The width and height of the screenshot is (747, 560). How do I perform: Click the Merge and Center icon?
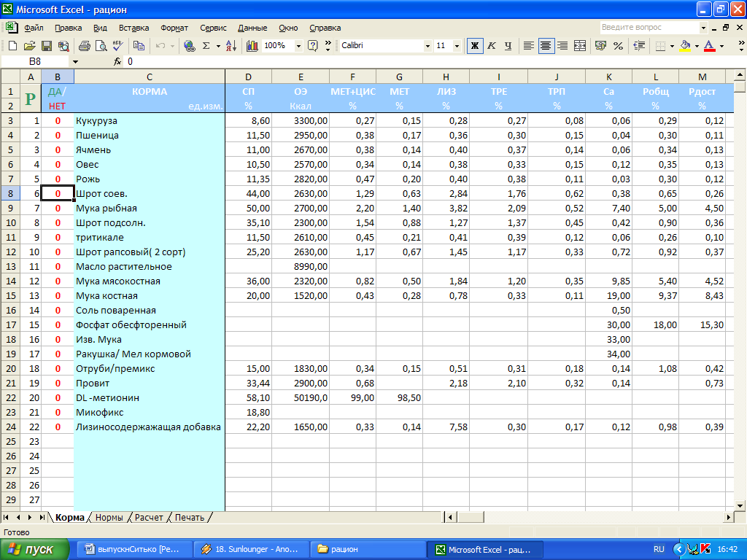click(x=580, y=46)
